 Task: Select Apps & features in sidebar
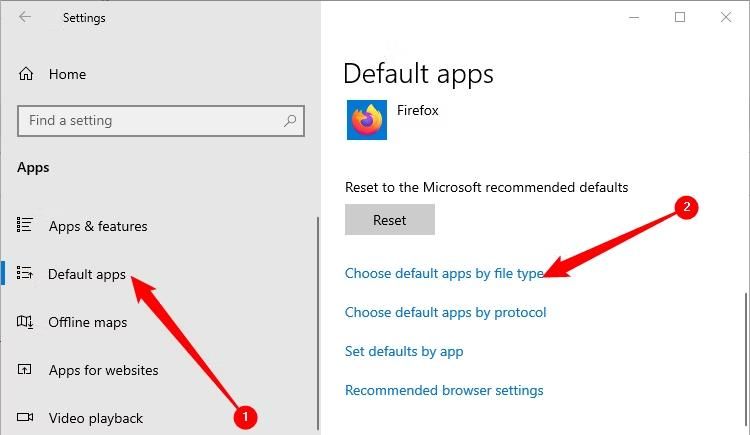pyautogui.click(x=98, y=226)
